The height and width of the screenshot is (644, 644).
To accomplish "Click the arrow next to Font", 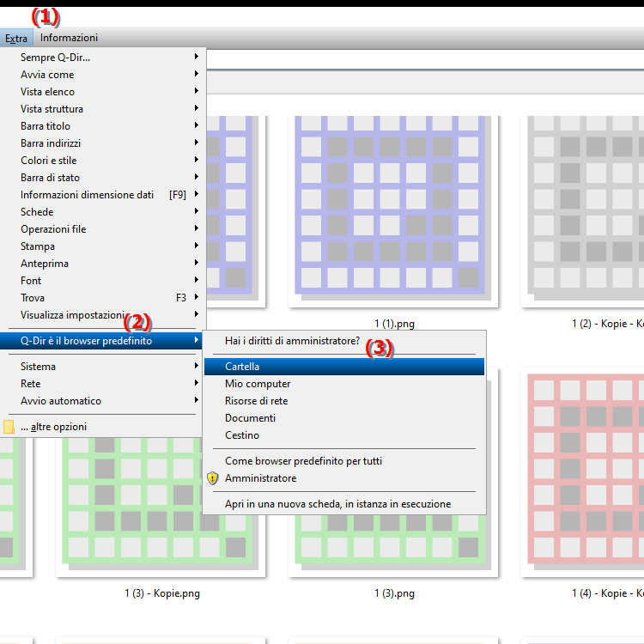I will tap(197, 280).
